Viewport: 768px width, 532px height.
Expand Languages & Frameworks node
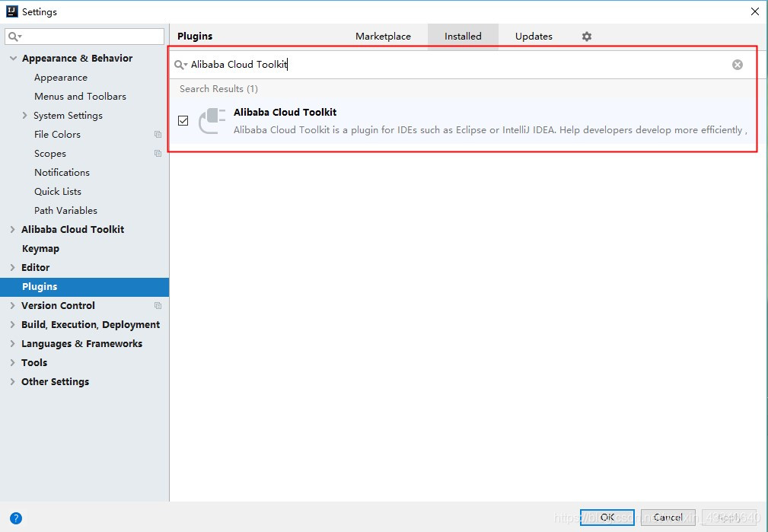[x=12, y=343]
